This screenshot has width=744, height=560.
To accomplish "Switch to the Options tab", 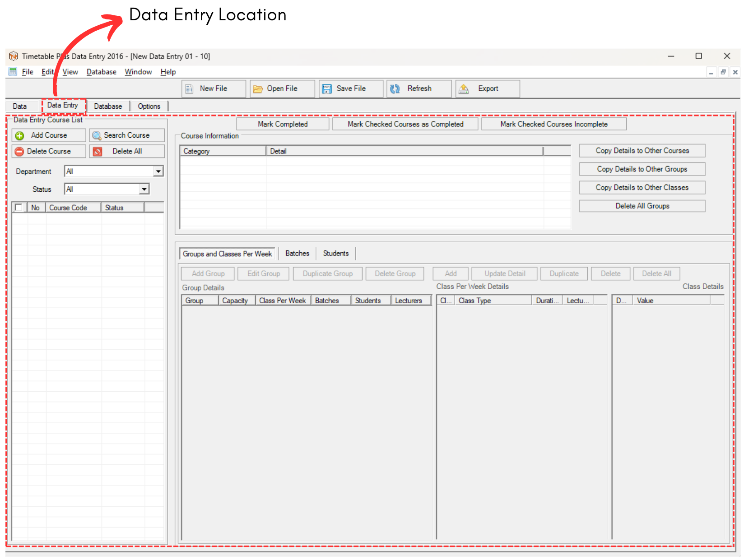I will [x=149, y=106].
